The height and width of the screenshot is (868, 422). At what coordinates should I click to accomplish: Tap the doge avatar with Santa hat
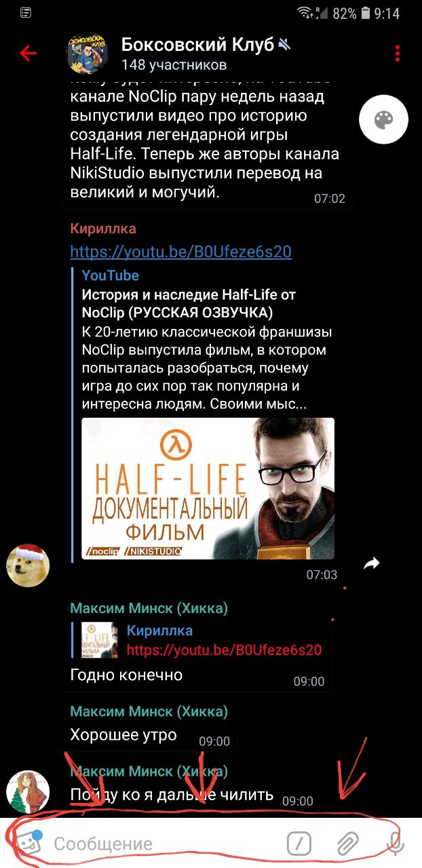point(28,564)
